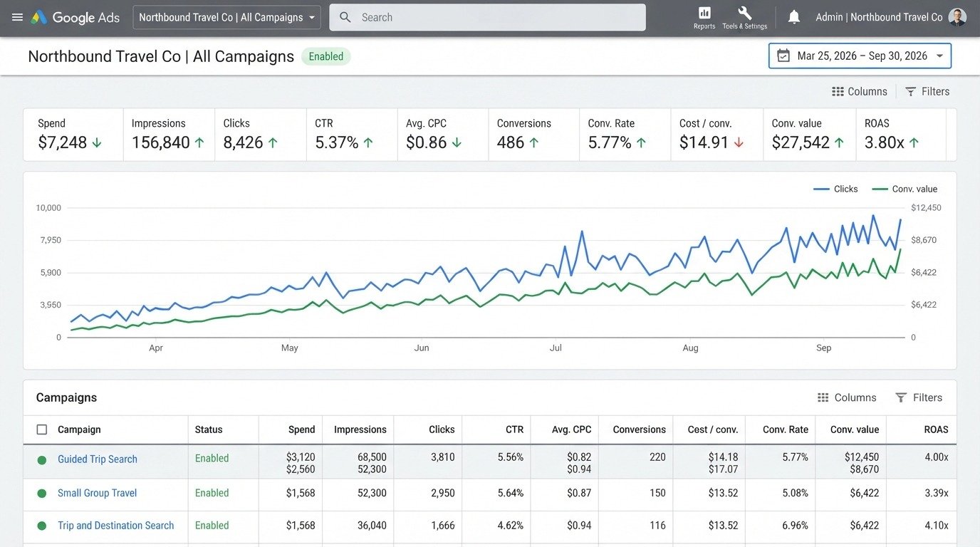Check the notifications bell

(x=794, y=17)
